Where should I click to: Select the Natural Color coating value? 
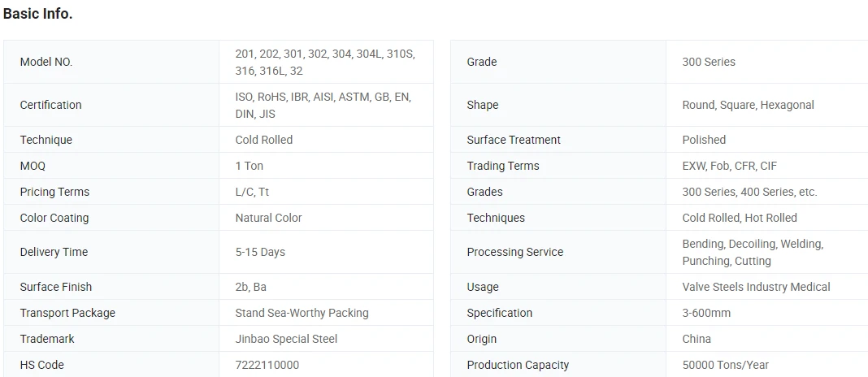click(268, 218)
